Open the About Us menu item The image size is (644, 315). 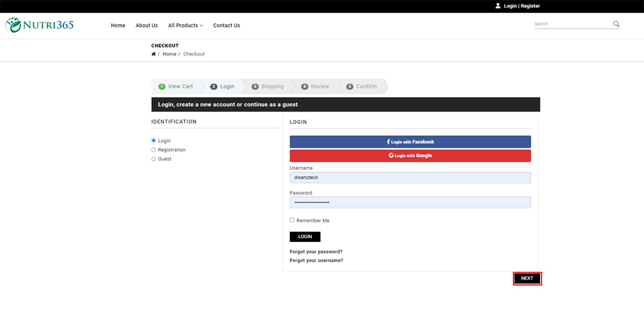[x=146, y=25]
